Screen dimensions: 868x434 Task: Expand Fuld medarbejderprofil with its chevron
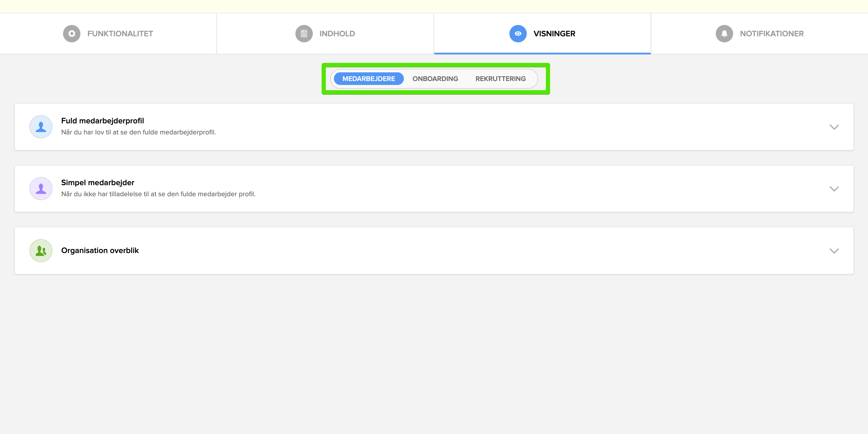point(834,127)
